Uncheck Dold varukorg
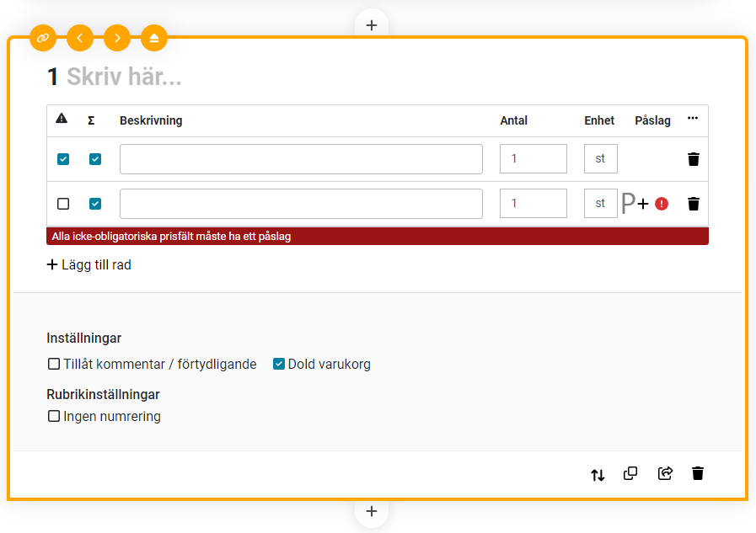The image size is (756, 533). pos(279,364)
